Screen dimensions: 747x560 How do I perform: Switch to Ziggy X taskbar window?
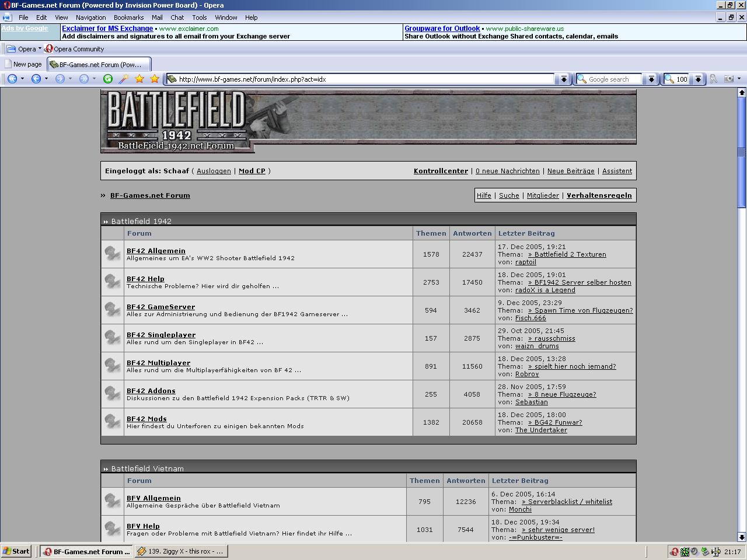(181, 551)
